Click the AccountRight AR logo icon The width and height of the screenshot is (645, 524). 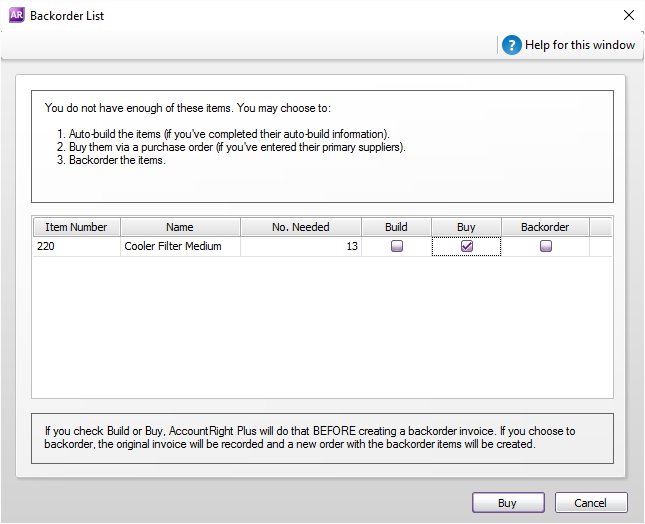tap(16, 15)
